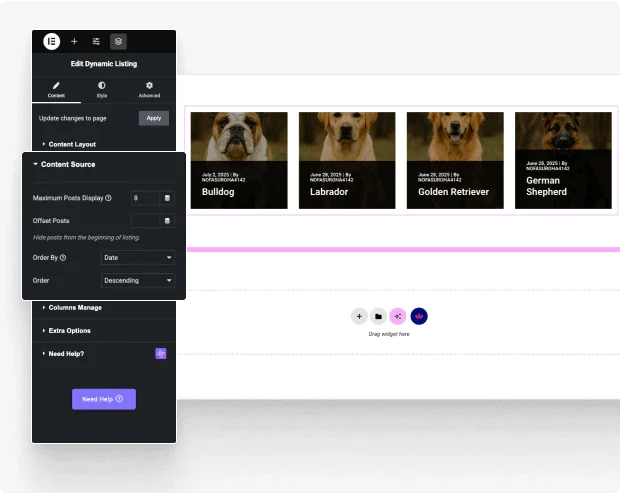Screen dimensions: 620x493
Task: Open the structure layers icon
Action: click(x=118, y=42)
